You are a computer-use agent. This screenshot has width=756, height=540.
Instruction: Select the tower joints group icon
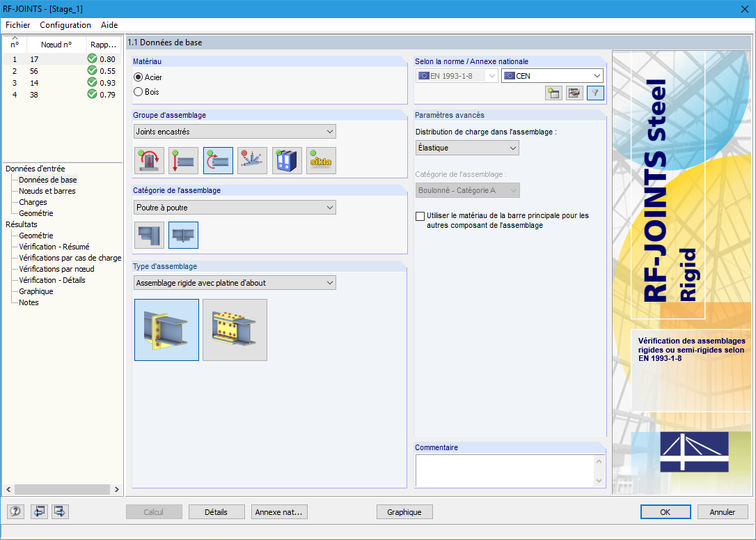(x=252, y=161)
